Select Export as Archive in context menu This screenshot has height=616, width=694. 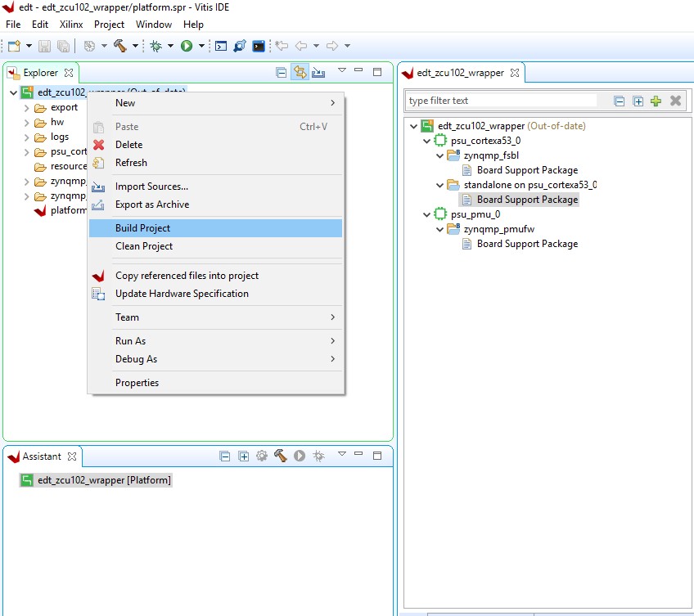click(x=215, y=205)
